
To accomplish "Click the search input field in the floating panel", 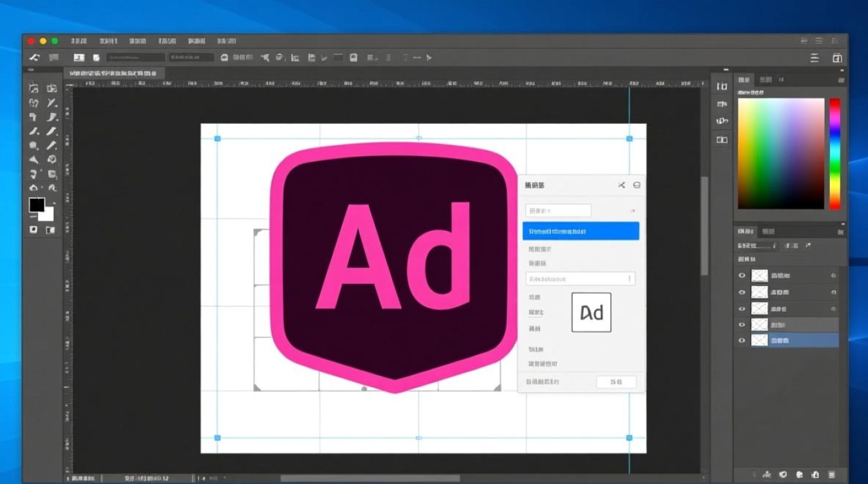I will (x=557, y=210).
